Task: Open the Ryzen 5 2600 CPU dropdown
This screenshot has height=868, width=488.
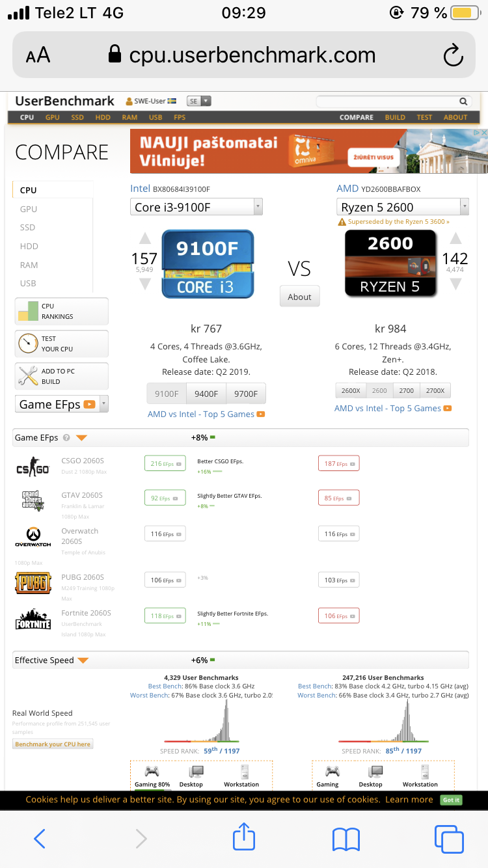Action: (x=403, y=208)
